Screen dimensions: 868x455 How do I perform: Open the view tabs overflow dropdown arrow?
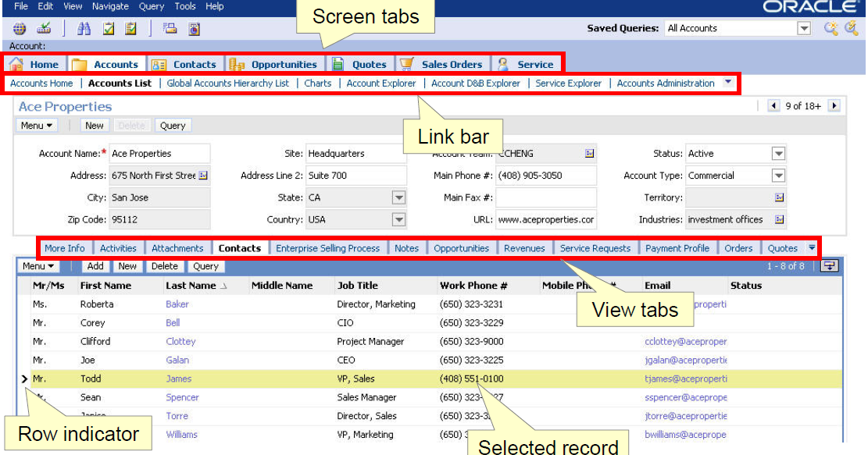coord(812,247)
